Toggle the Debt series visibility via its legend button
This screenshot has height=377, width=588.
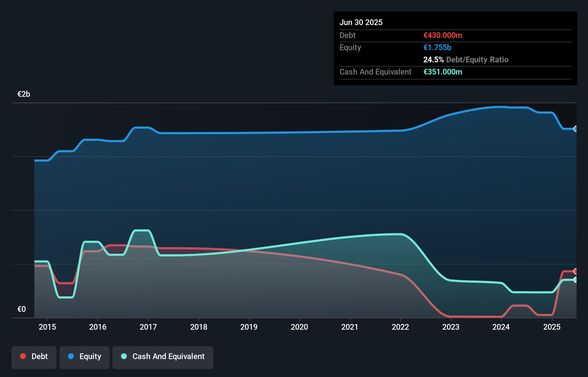[34, 357]
